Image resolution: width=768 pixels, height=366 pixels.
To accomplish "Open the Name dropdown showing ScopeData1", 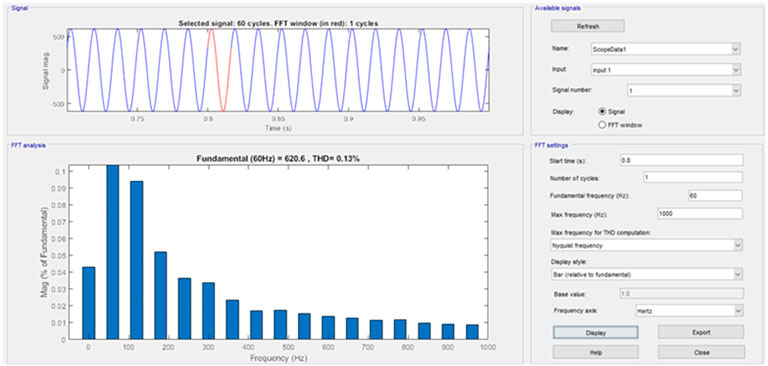I will point(665,49).
